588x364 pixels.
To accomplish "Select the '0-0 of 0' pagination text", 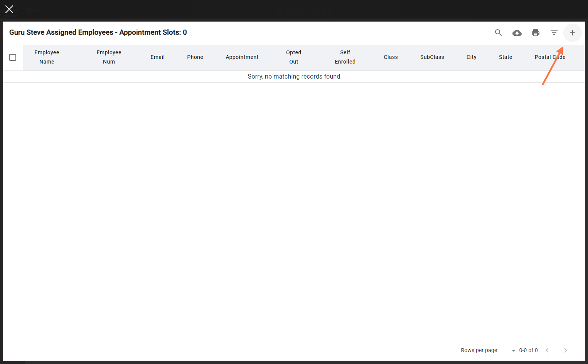I will click(x=528, y=350).
